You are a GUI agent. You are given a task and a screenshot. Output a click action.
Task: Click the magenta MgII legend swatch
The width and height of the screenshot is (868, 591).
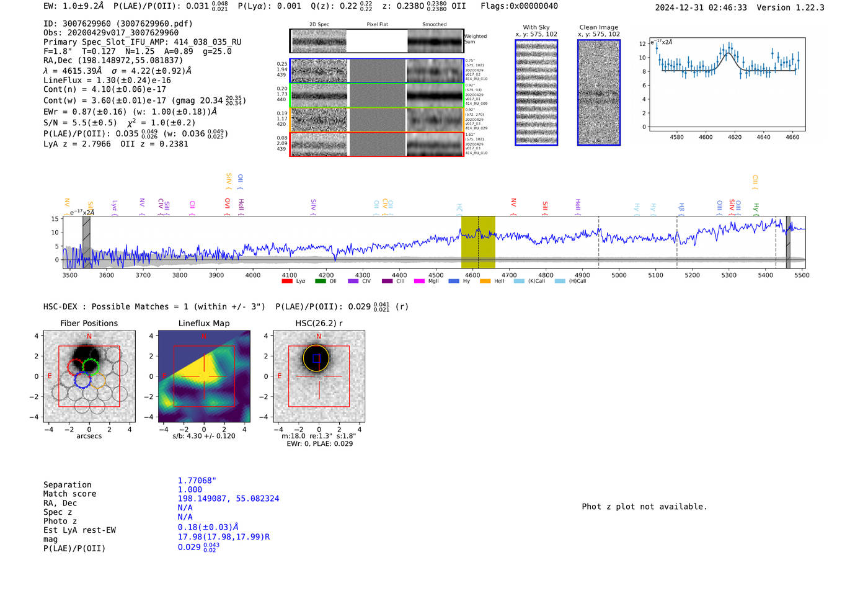tap(419, 282)
